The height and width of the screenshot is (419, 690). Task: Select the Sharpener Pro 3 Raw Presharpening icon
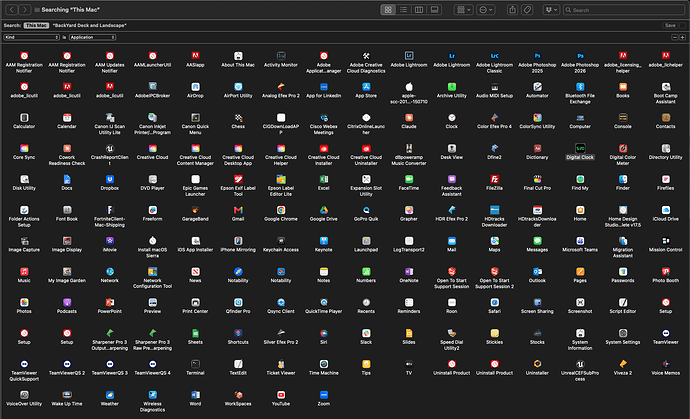tap(152, 333)
